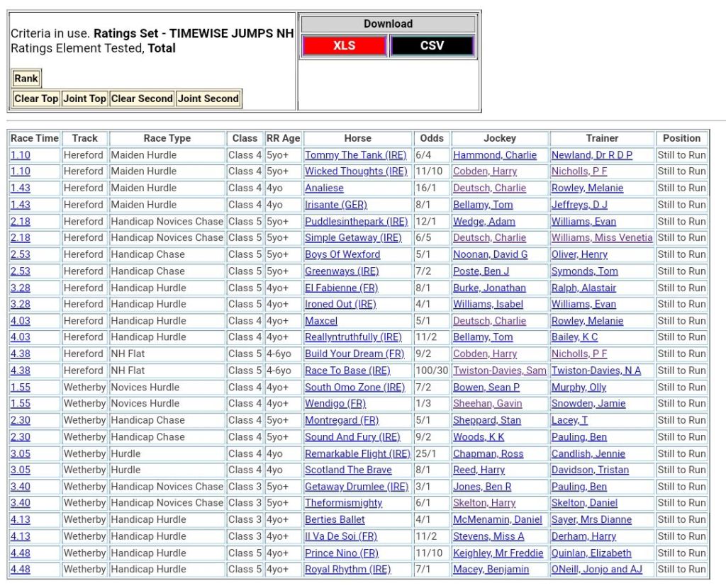Open the Wicked Thoughts (IRE) horse link
Image resolution: width=726 pixels, height=588 pixels.
356,171
